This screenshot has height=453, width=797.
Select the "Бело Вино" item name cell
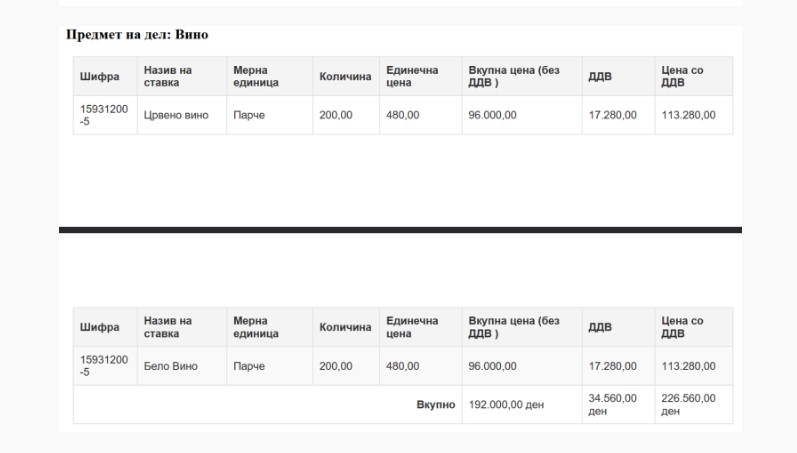click(170, 366)
